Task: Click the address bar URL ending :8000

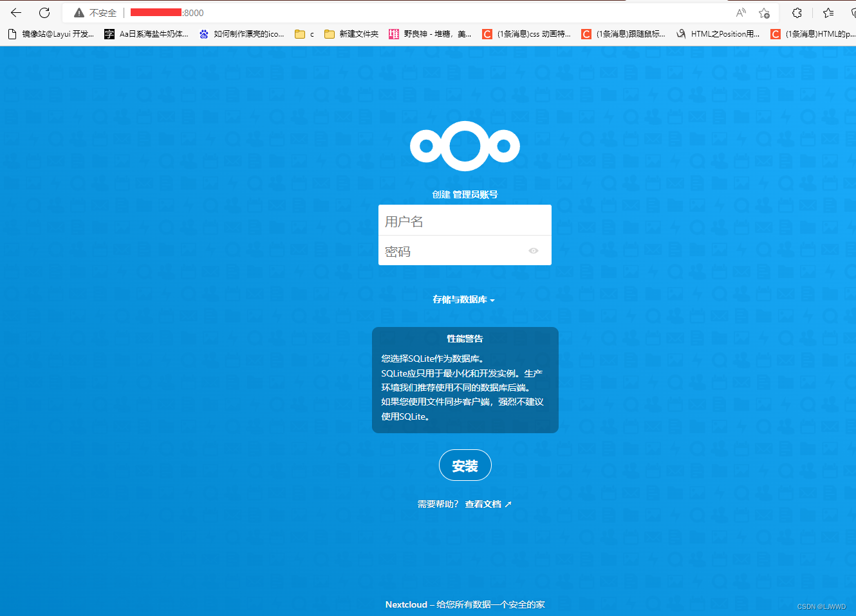Action: (167, 13)
